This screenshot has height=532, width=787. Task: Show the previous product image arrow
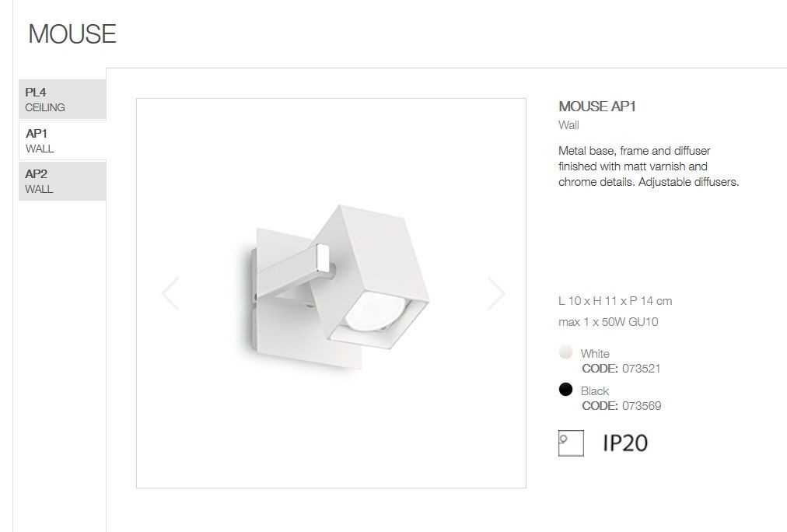170,293
